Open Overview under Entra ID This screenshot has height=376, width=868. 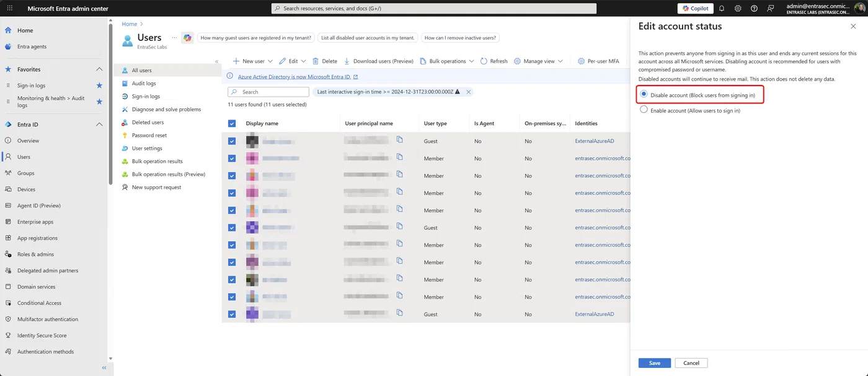pos(28,141)
